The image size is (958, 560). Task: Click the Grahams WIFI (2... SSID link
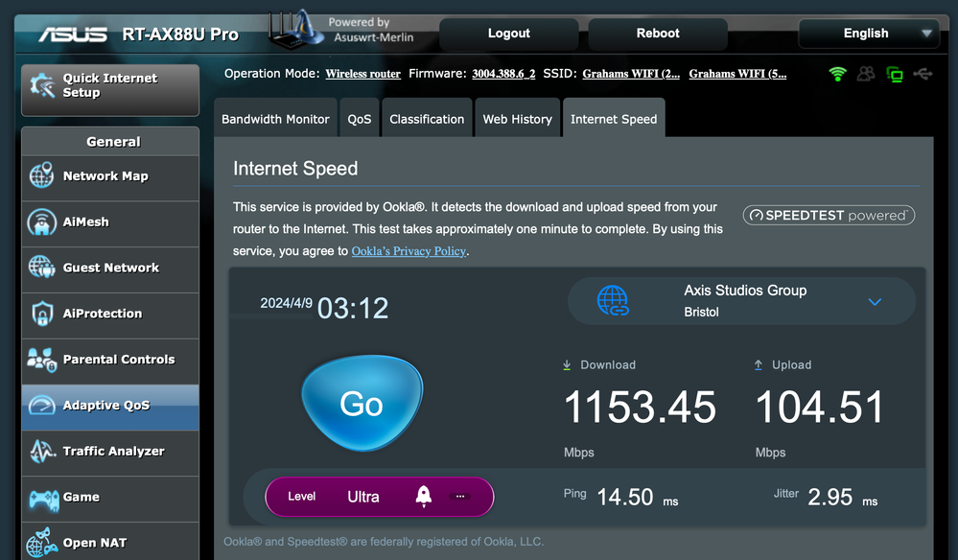click(x=631, y=74)
